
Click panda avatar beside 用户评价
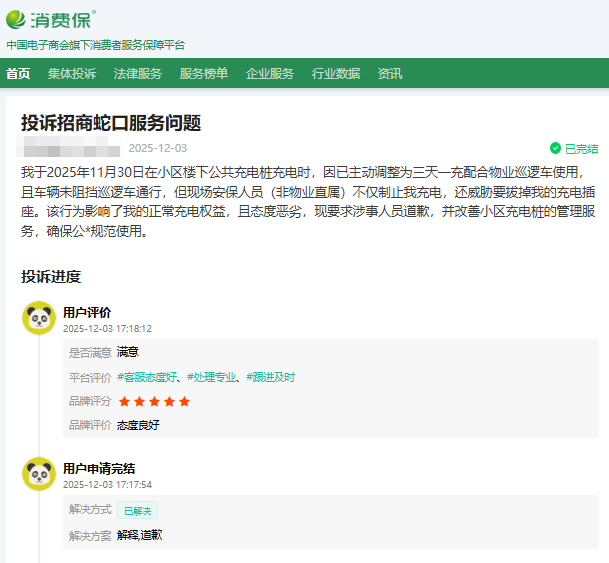pyautogui.click(x=39, y=318)
